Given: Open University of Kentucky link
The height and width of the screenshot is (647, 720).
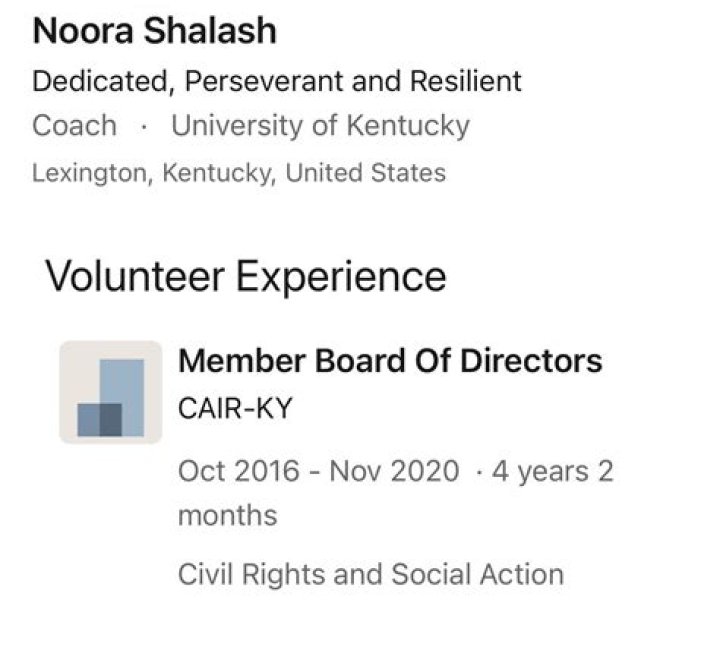Looking at the screenshot, I should (x=320, y=126).
